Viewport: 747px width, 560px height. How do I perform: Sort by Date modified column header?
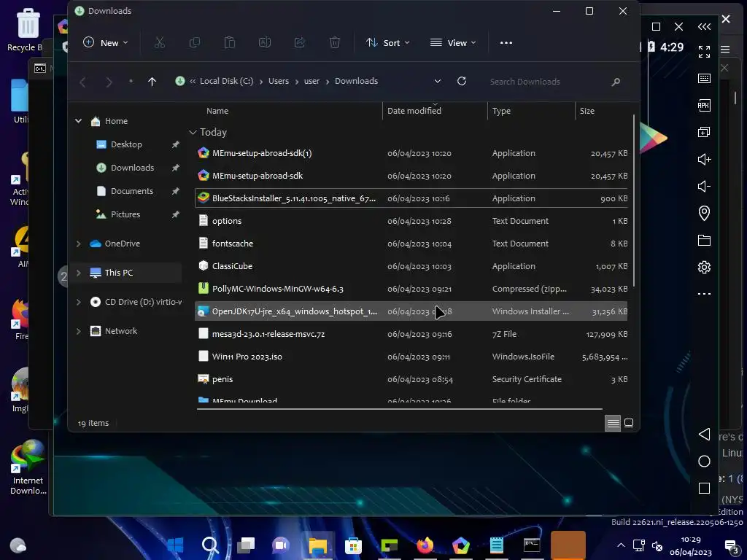click(x=414, y=111)
